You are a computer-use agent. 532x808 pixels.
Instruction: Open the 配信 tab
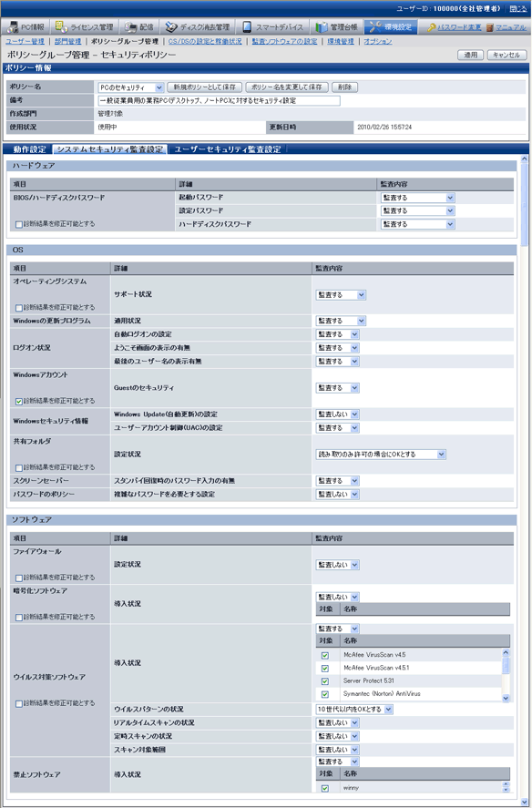[139, 26]
